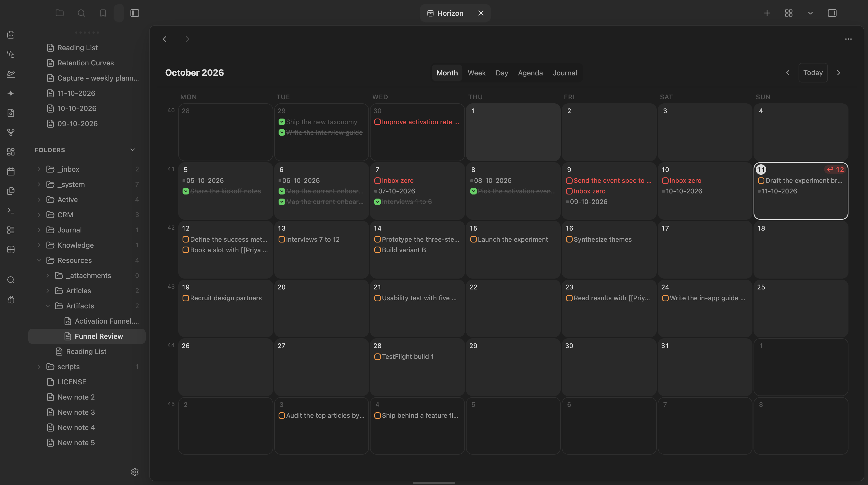The height and width of the screenshot is (485, 868).
Task: Check off 'Recruit design partners' task
Action: pos(186,298)
